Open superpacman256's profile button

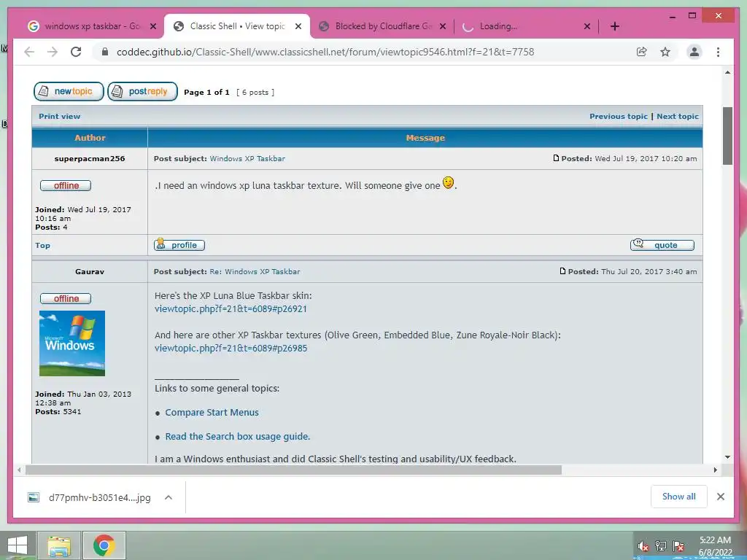179,245
